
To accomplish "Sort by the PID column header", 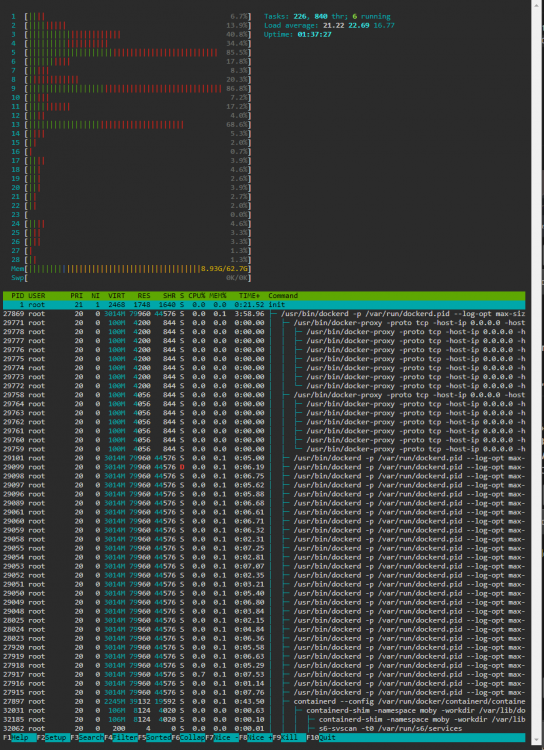I will click(x=18, y=296).
